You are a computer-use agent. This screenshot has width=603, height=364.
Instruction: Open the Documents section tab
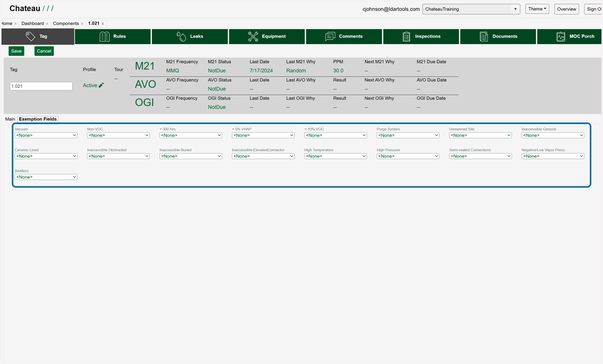point(498,37)
